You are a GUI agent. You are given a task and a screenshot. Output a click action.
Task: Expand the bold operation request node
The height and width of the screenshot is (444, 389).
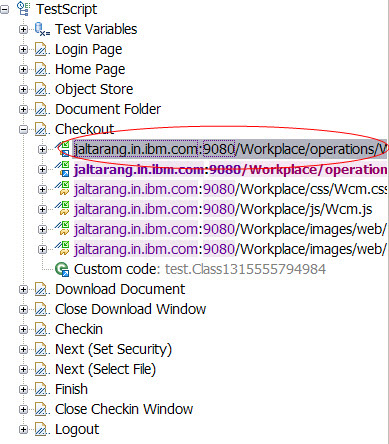tap(42, 170)
